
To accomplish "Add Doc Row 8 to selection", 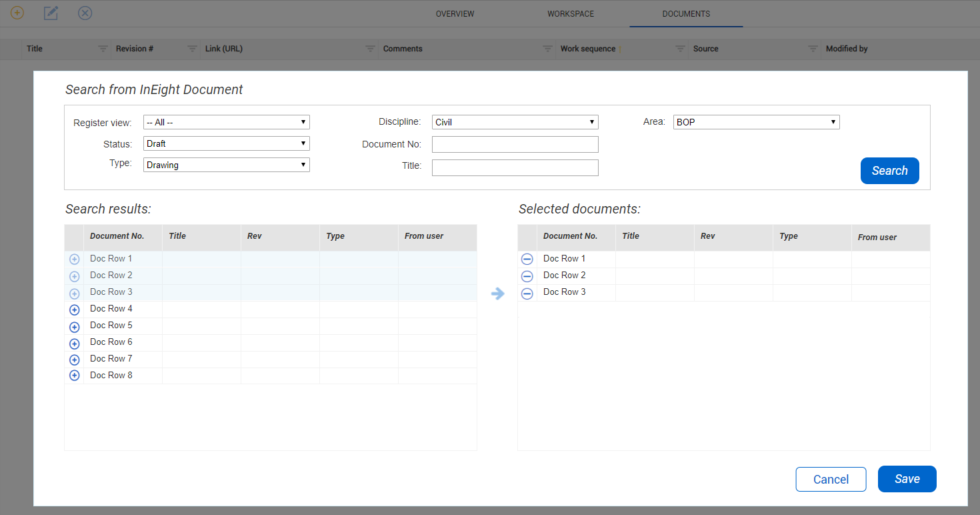I will (75, 376).
